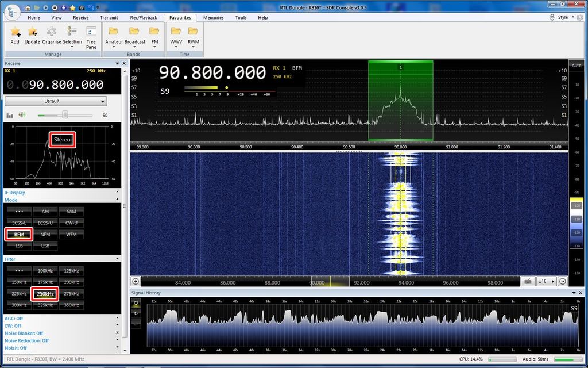
Task: Set filter bandwidth to 275kHz
Action: (x=71, y=294)
